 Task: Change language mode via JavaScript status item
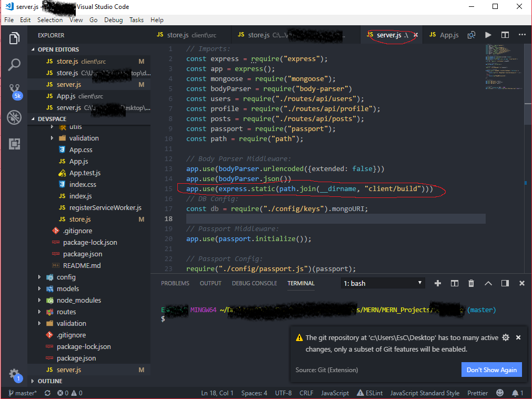click(335, 393)
